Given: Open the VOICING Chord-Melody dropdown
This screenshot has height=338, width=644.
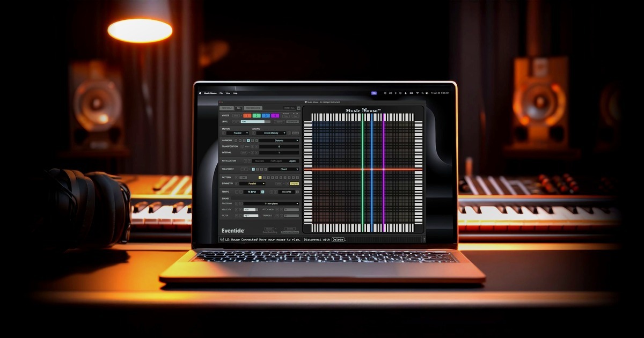Looking at the screenshot, I should [271, 133].
